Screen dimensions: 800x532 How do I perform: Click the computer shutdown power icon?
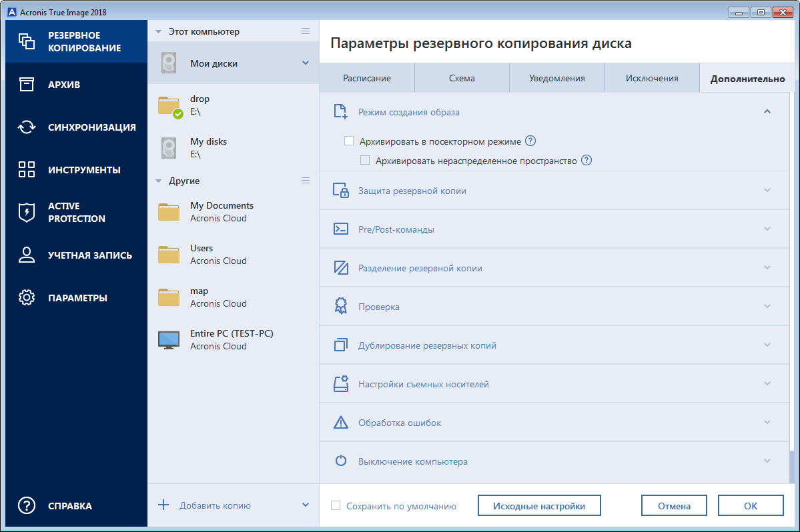click(340, 461)
